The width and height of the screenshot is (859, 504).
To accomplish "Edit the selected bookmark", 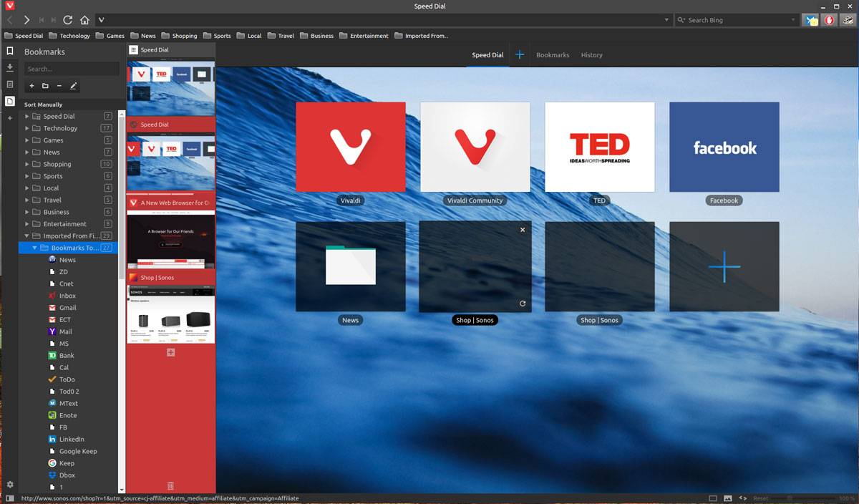I will click(x=73, y=86).
